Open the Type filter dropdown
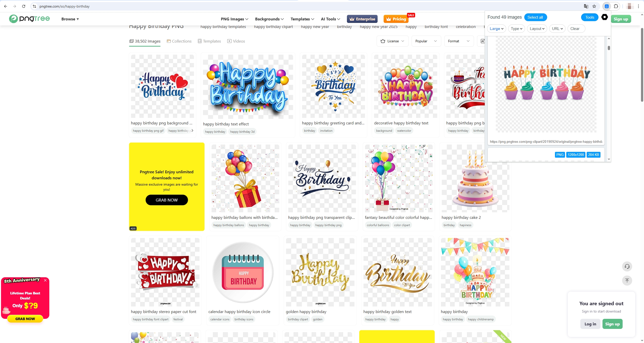The height and width of the screenshot is (343, 644). [516, 29]
